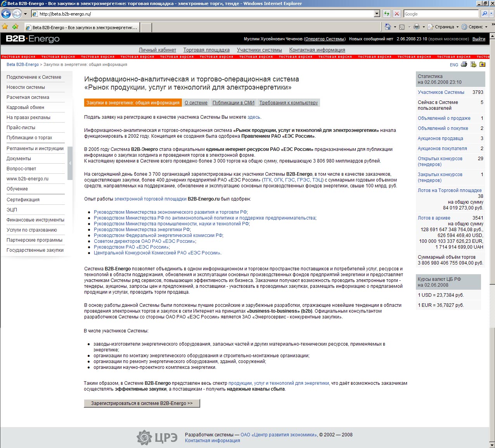
Task: Click the ЦРЭ footer logo
Action: point(157,438)
